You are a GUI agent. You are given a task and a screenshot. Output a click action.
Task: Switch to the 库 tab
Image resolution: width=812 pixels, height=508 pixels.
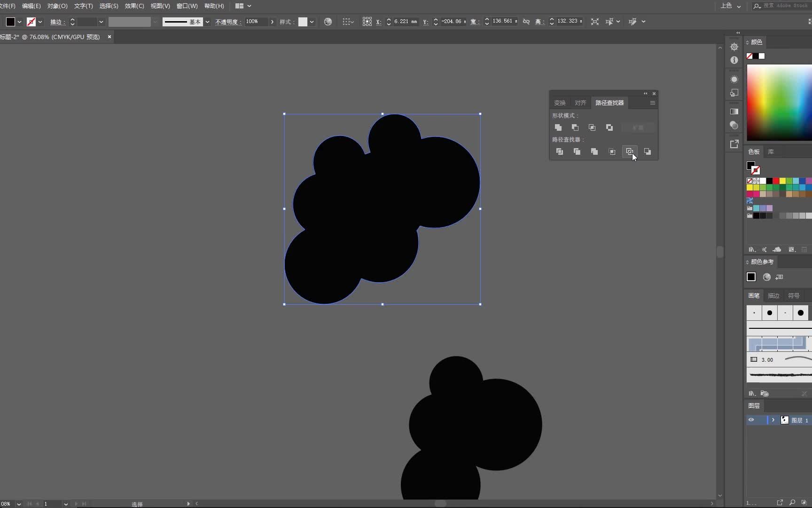pos(771,151)
